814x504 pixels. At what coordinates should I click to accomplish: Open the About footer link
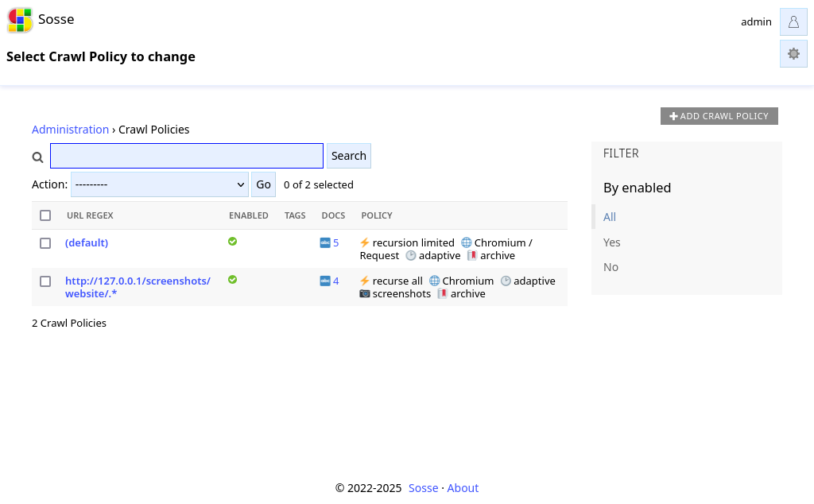click(x=463, y=488)
